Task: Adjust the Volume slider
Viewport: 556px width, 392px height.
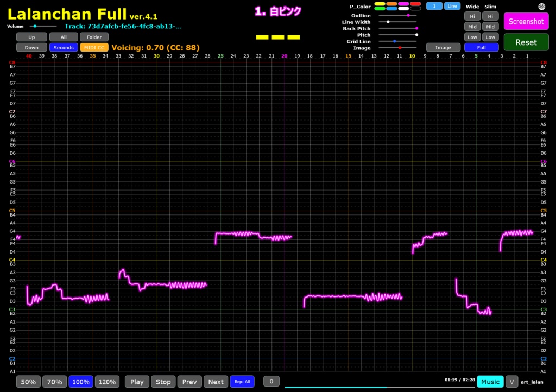Action: click(43, 26)
